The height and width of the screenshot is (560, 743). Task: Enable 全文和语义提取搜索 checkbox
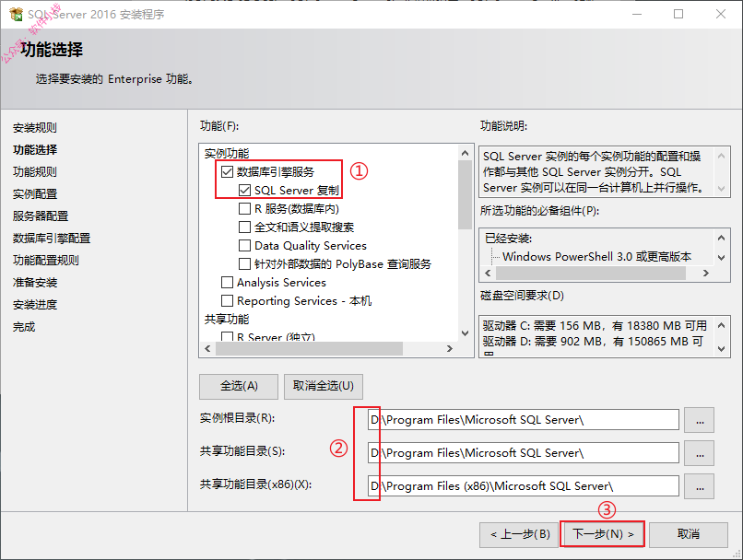(x=244, y=227)
